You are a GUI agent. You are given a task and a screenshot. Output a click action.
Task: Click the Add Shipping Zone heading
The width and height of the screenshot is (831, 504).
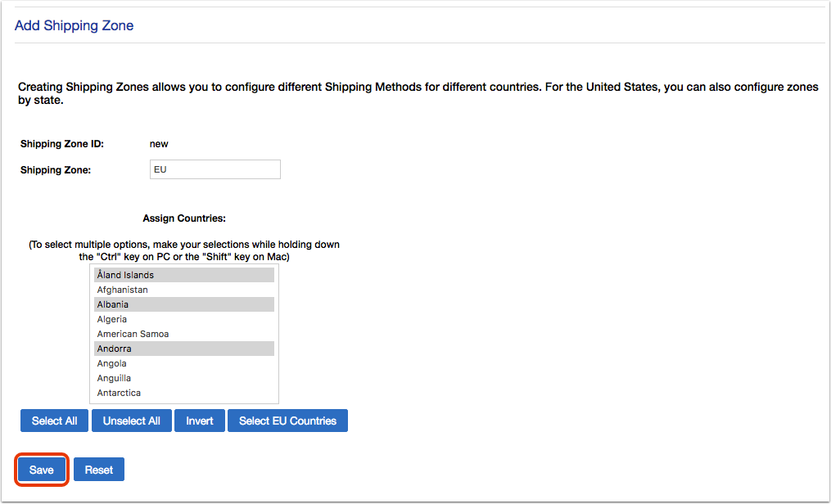[x=75, y=25]
